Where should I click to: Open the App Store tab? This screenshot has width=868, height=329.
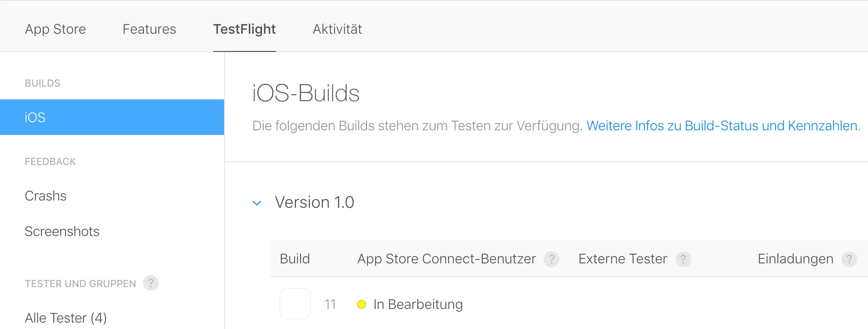pyautogui.click(x=56, y=29)
